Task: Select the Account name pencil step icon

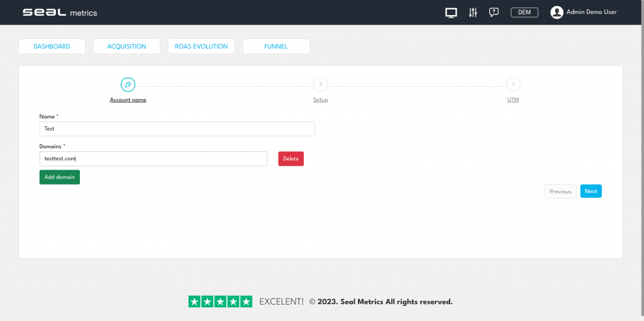Action: click(x=128, y=84)
